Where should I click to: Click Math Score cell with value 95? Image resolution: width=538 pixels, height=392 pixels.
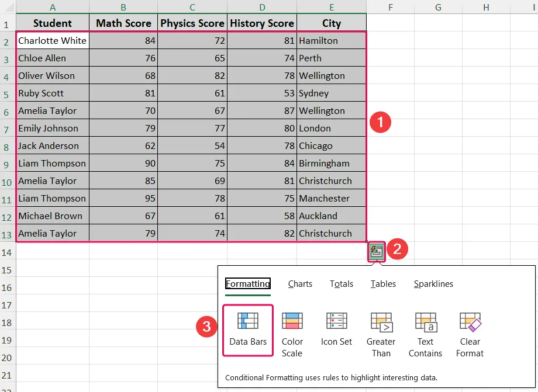point(123,198)
